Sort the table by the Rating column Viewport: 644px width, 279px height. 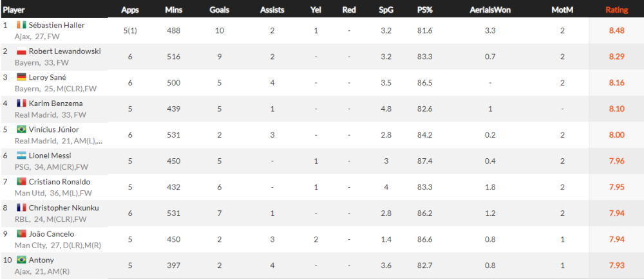pyautogui.click(x=616, y=10)
